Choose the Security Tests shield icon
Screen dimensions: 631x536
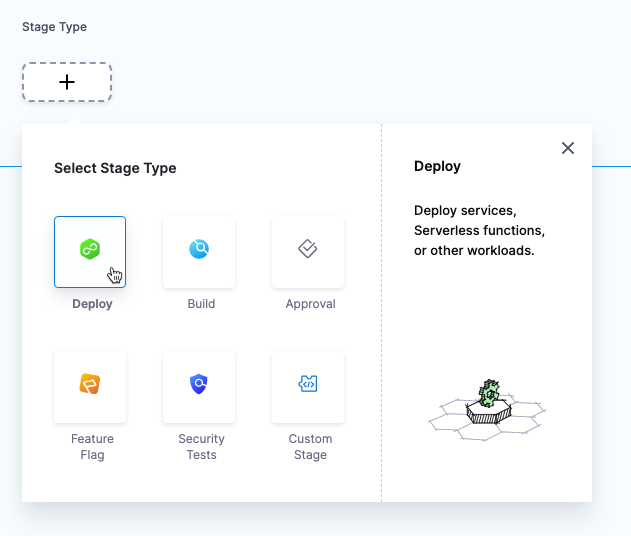tap(199, 384)
